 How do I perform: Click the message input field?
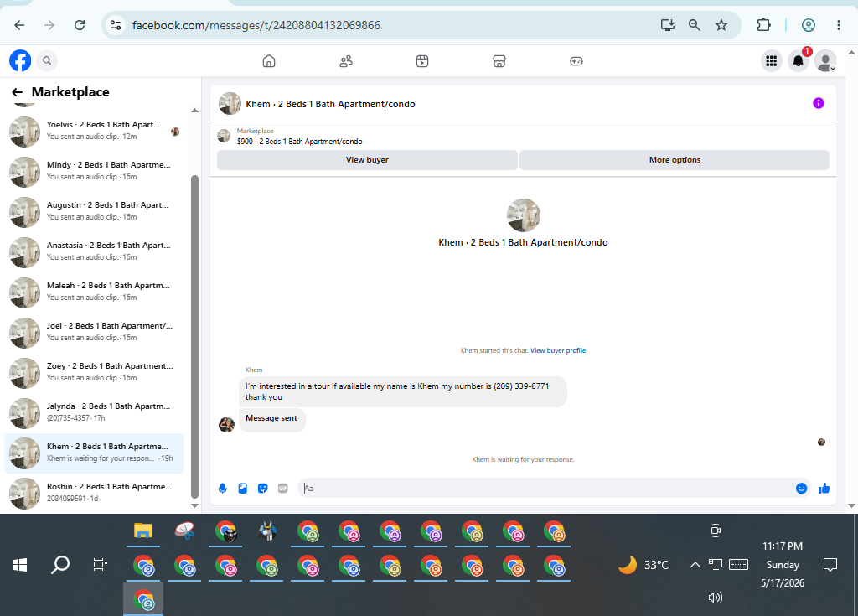[545, 489]
